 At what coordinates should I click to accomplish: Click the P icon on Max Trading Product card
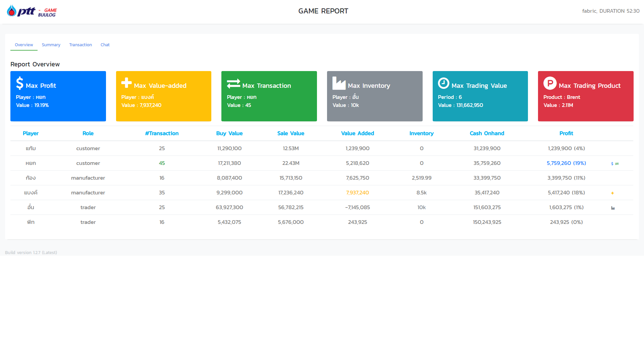(x=550, y=83)
